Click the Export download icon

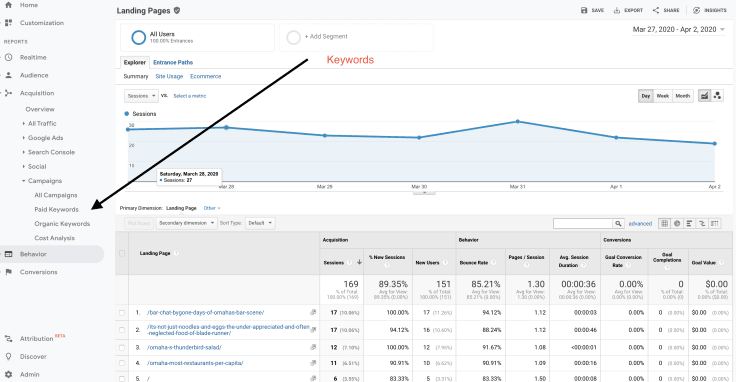pos(617,10)
